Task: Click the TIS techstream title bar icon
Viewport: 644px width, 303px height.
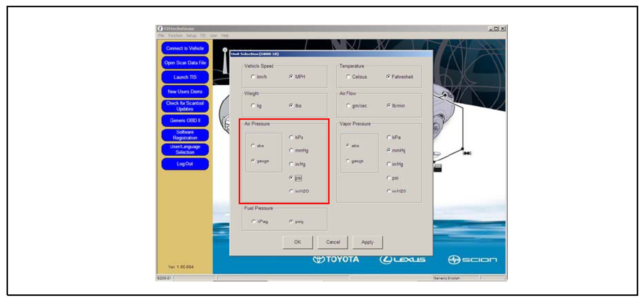Action: [160, 28]
